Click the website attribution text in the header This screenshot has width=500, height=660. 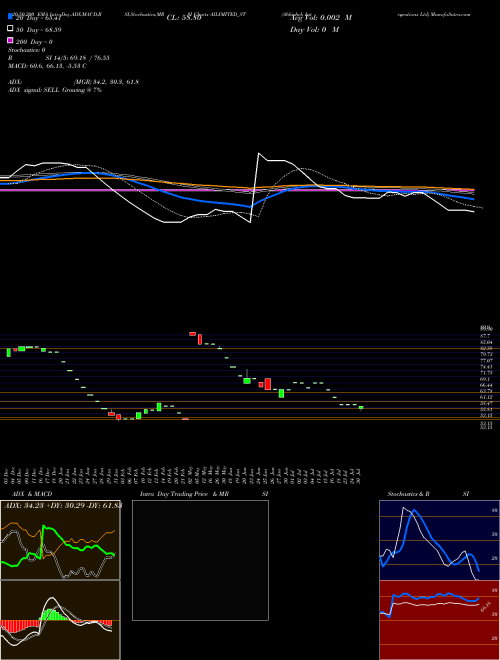(434, 14)
